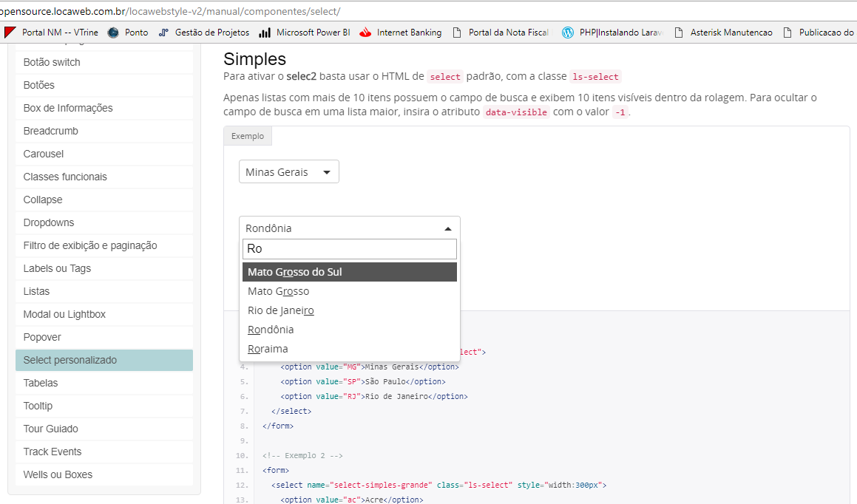Open Tabelas component page

(x=104, y=384)
